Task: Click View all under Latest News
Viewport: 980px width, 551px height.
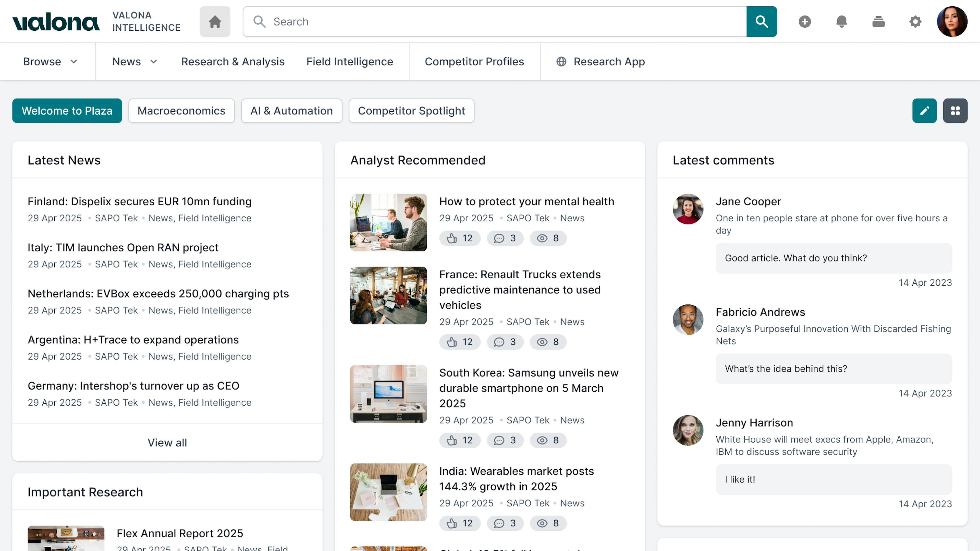Action: point(167,442)
